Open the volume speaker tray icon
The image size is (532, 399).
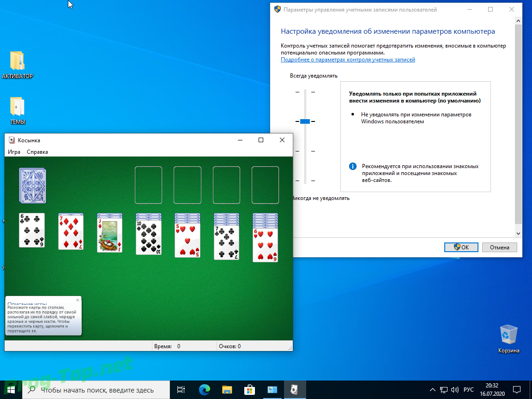click(x=455, y=389)
